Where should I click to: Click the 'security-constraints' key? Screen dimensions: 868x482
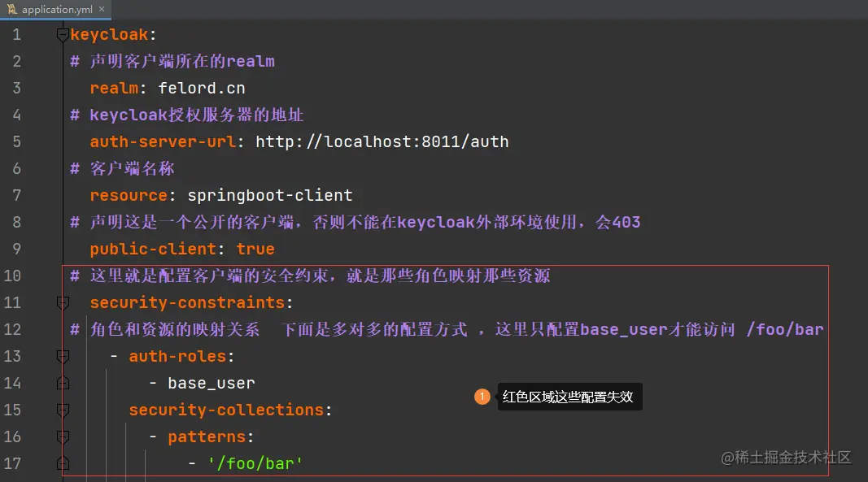187,302
